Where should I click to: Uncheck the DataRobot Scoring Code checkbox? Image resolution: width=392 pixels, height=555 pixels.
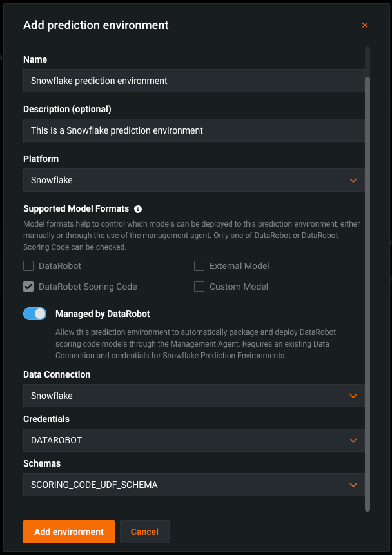tap(28, 287)
